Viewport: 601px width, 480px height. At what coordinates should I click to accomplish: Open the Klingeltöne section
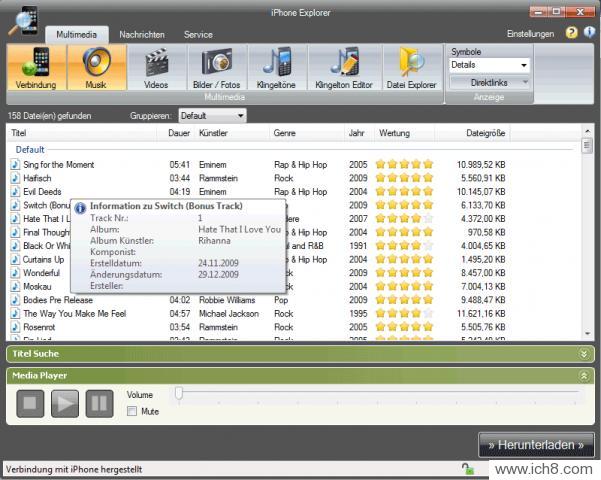(277, 67)
